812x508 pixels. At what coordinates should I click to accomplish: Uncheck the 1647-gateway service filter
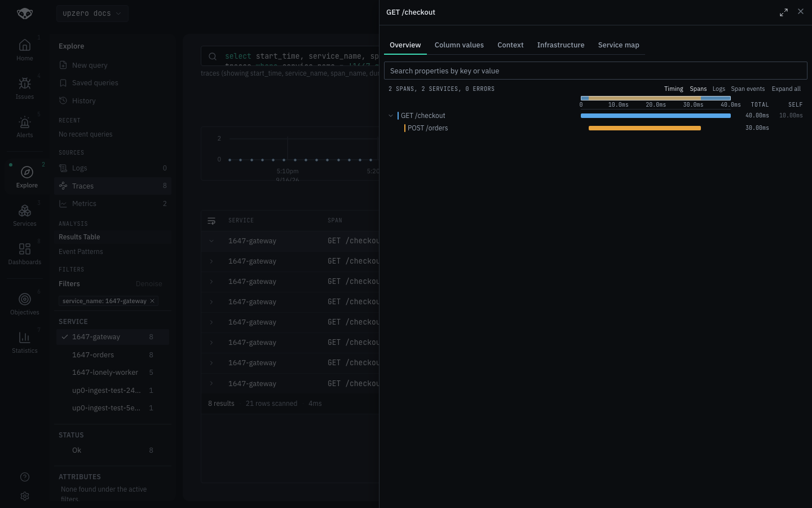(x=113, y=337)
